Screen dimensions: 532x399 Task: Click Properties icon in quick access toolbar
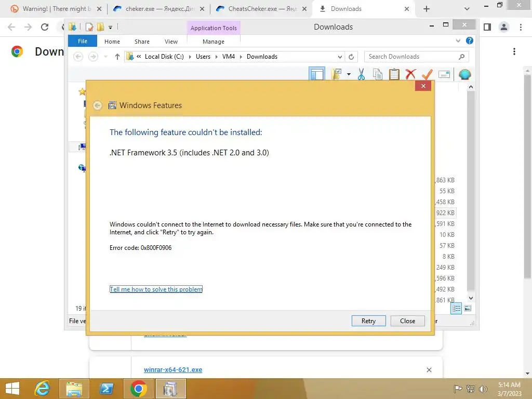pos(89,27)
